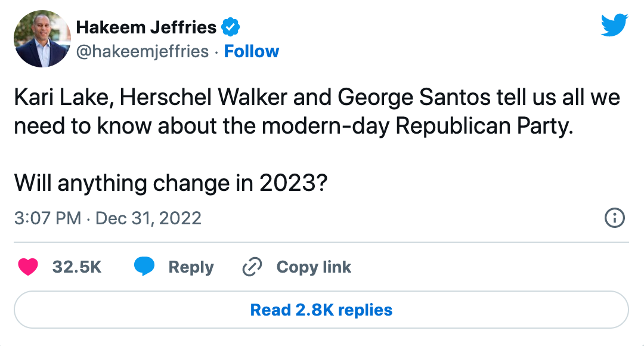Click the Hakeem Jeffries display name
The height and width of the screenshot is (346, 644).
[x=146, y=27]
